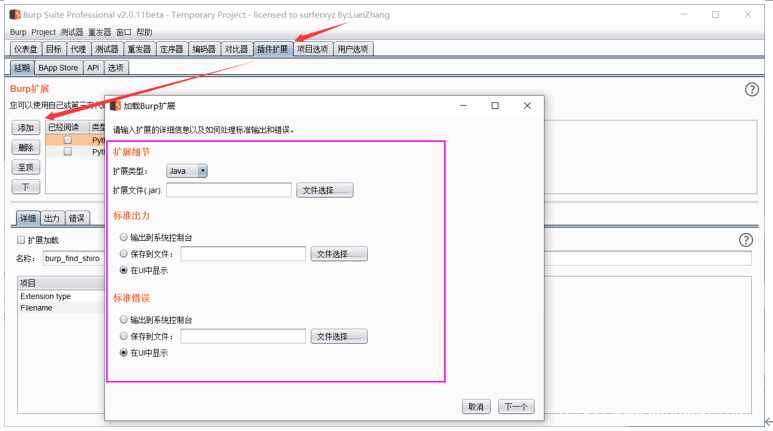Switch to the 项目选项 tab
Image resolution: width=773 pixels, height=431 pixels.
coord(313,49)
